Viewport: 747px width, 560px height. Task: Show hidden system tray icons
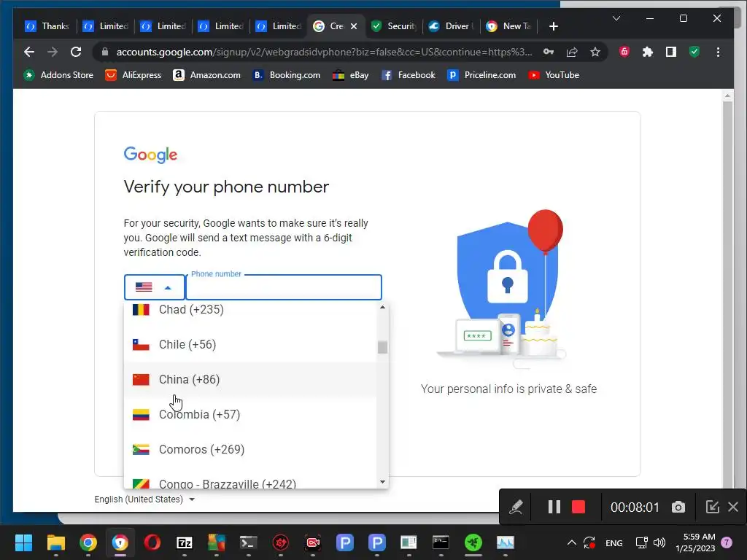(x=572, y=542)
